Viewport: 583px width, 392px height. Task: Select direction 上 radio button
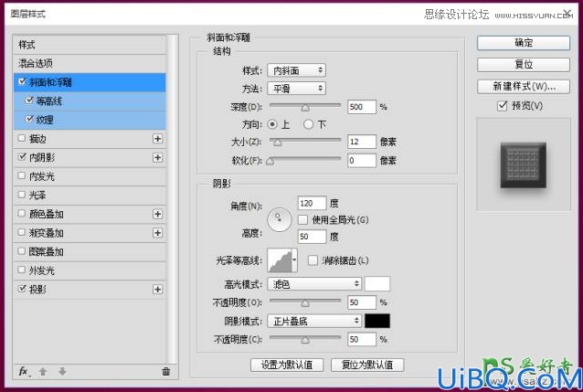pos(272,124)
